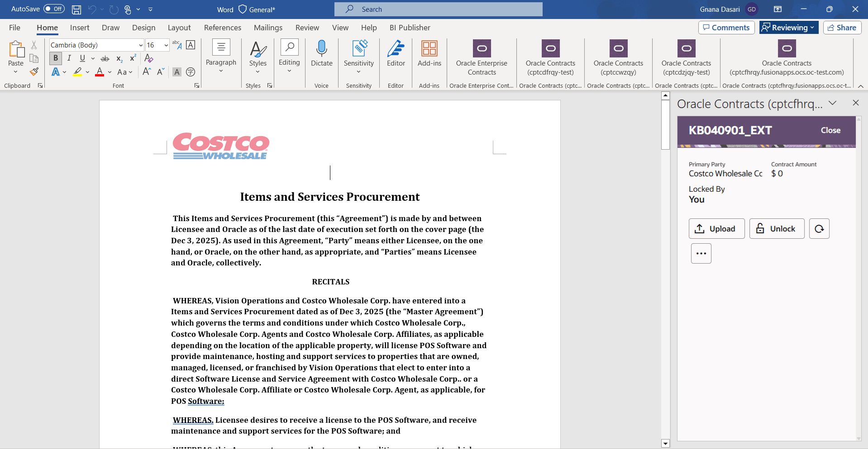Apply the yellow text highlight color
This screenshot has width=868, height=449.
[78, 72]
